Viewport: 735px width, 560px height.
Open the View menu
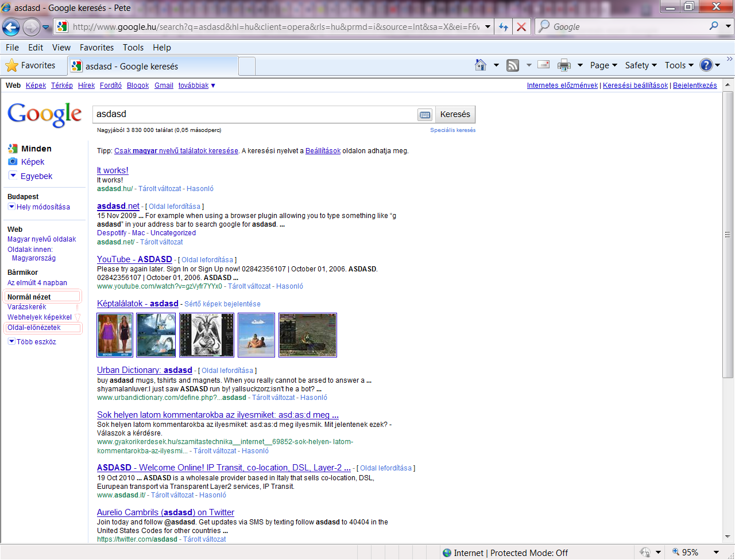61,48
